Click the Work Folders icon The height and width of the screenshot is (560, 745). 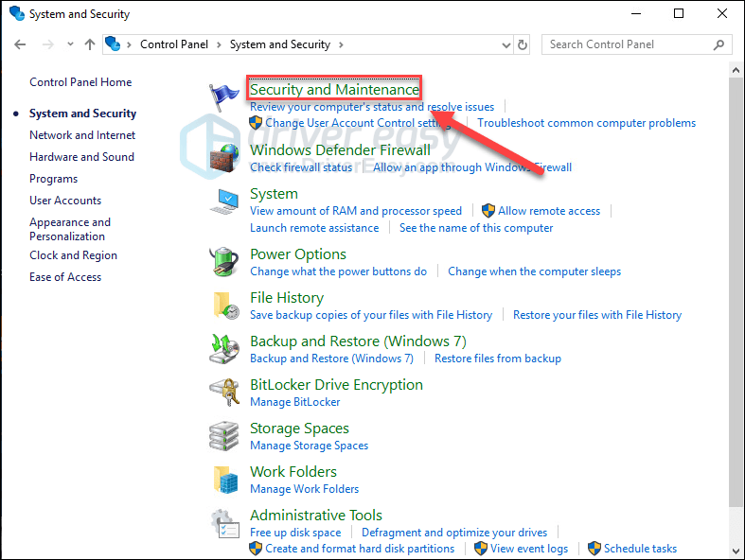coord(225,480)
